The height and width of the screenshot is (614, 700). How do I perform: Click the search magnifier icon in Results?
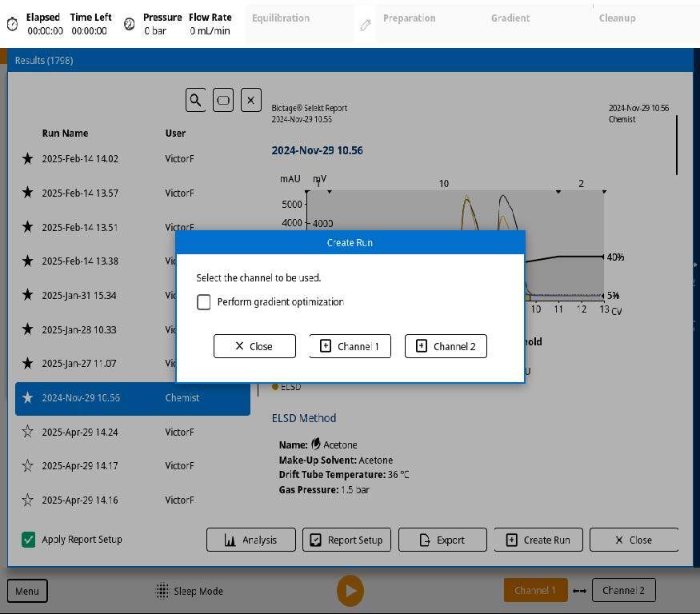(196, 100)
